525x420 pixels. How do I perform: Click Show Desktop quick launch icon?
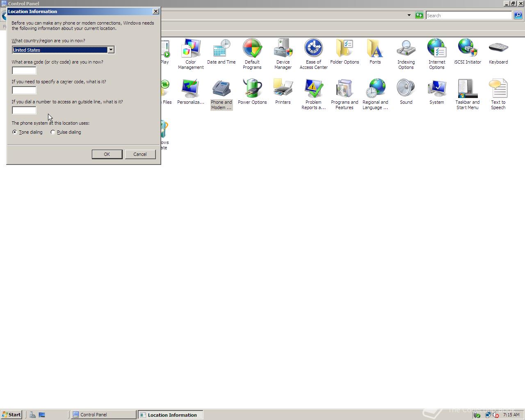pyautogui.click(x=42, y=415)
